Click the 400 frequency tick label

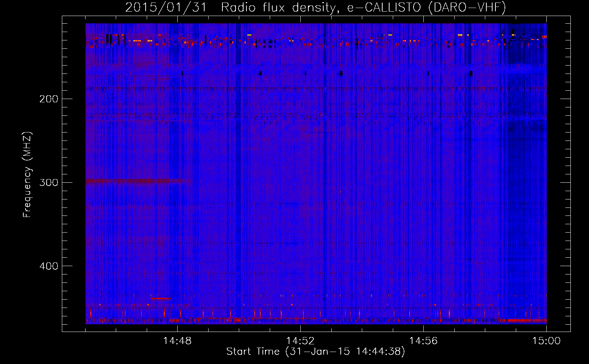click(x=49, y=266)
